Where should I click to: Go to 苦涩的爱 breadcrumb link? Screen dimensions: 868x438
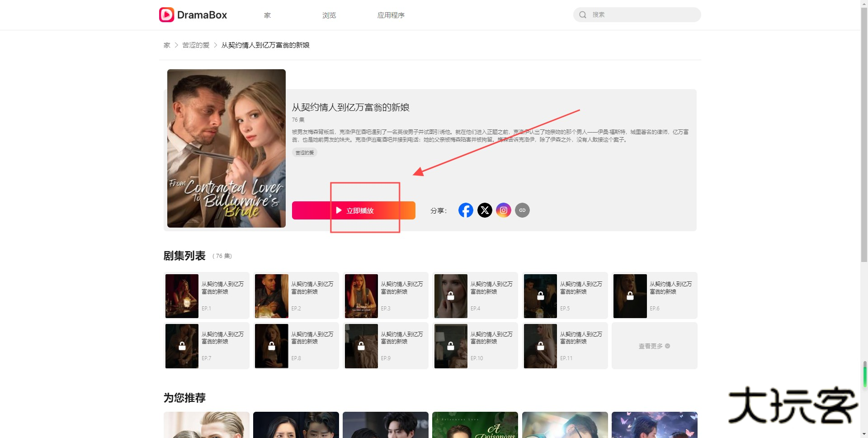click(x=196, y=45)
